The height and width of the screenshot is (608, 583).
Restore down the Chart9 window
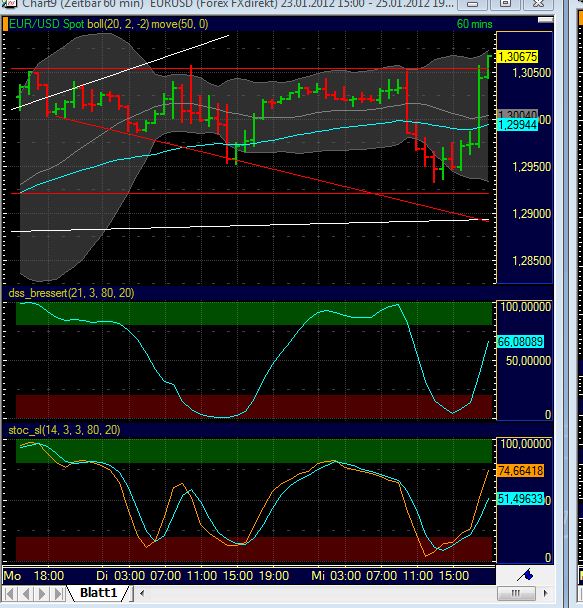pos(505,4)
